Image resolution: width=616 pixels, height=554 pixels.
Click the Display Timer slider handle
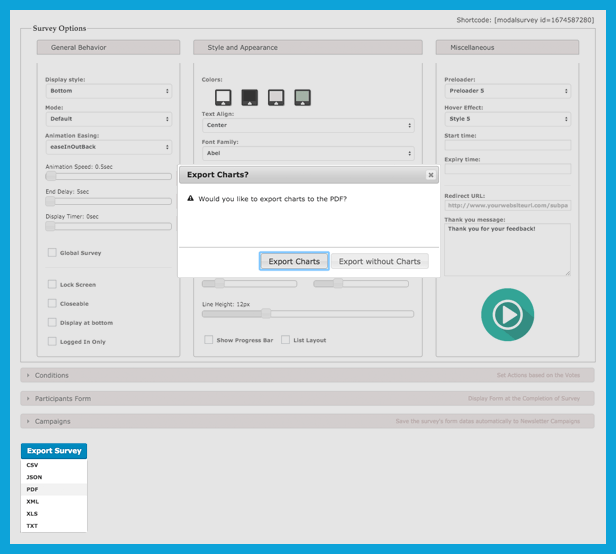[x=50, y=226]
